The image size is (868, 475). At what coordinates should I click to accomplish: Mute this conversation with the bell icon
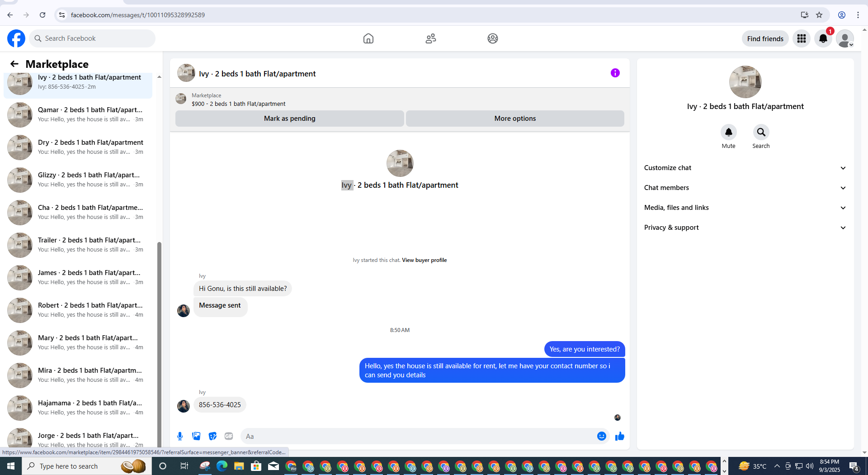tap(729, 132)
